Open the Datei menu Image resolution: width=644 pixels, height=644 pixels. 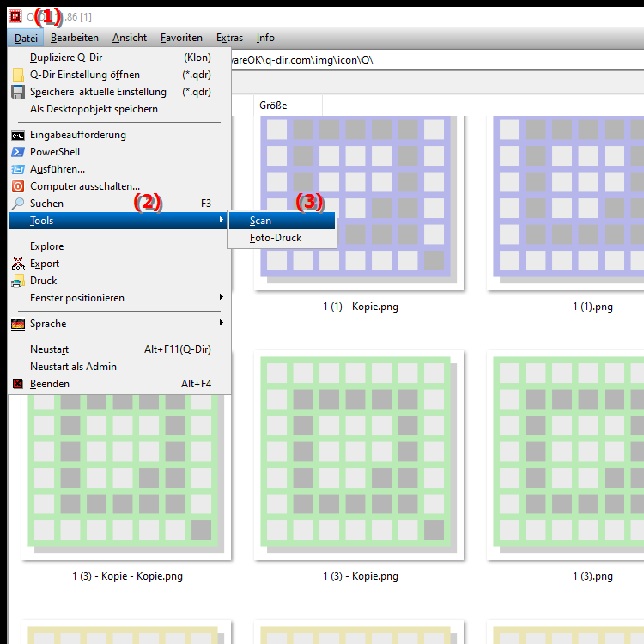(26, 38)
